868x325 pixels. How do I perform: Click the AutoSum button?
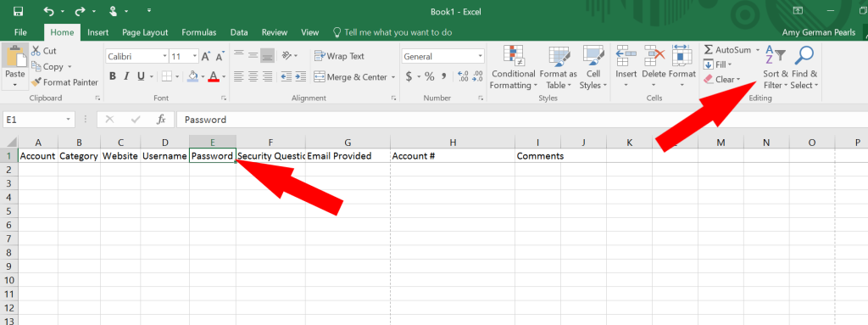click(x=726, y=50)
